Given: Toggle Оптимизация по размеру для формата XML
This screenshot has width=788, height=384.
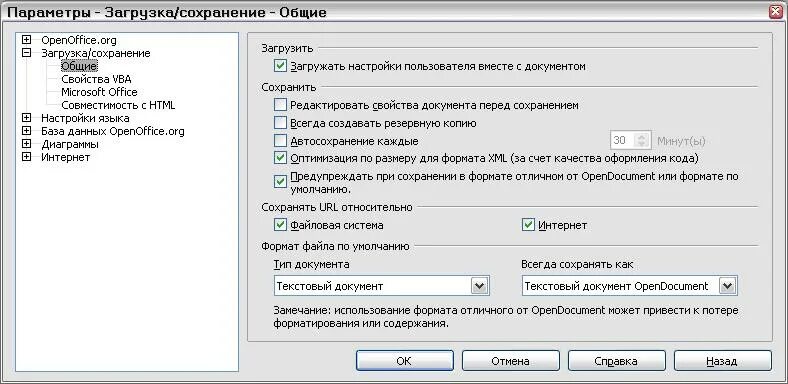Looking at the screenshot, I should tap(280, 158).
